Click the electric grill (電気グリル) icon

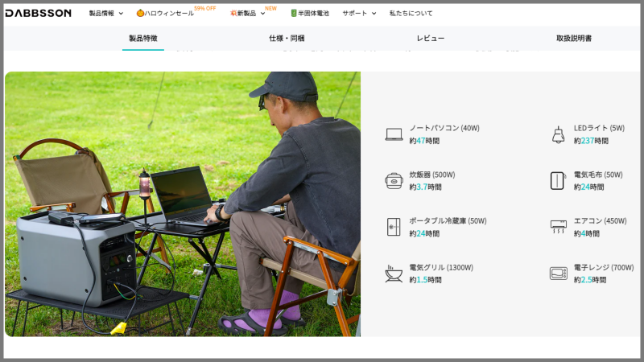coord(394,274)
